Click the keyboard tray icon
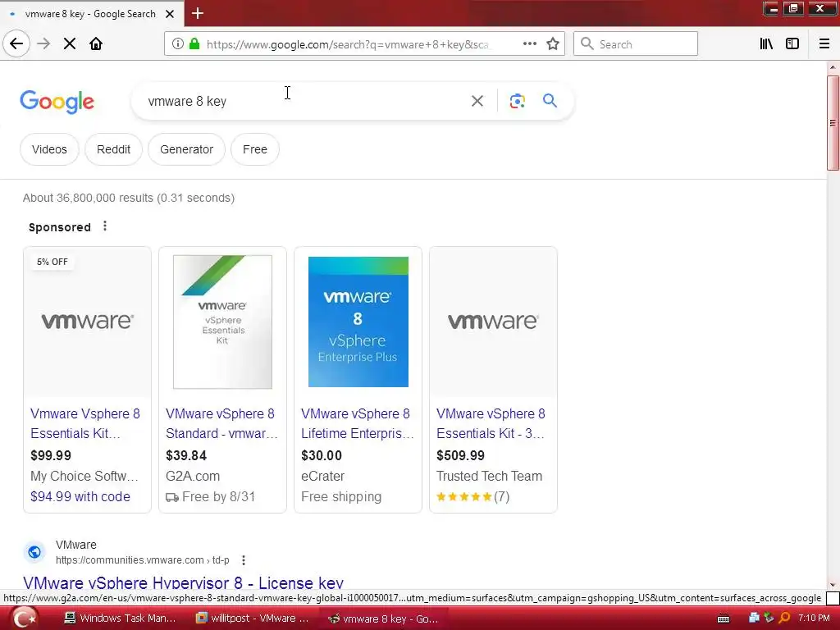840x630 pixels. [724, 619]
